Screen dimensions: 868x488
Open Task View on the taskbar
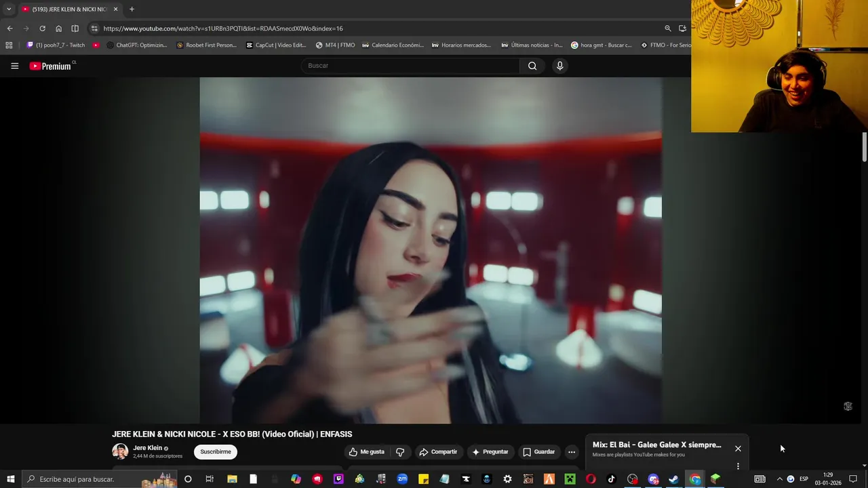tap(210, 479)
